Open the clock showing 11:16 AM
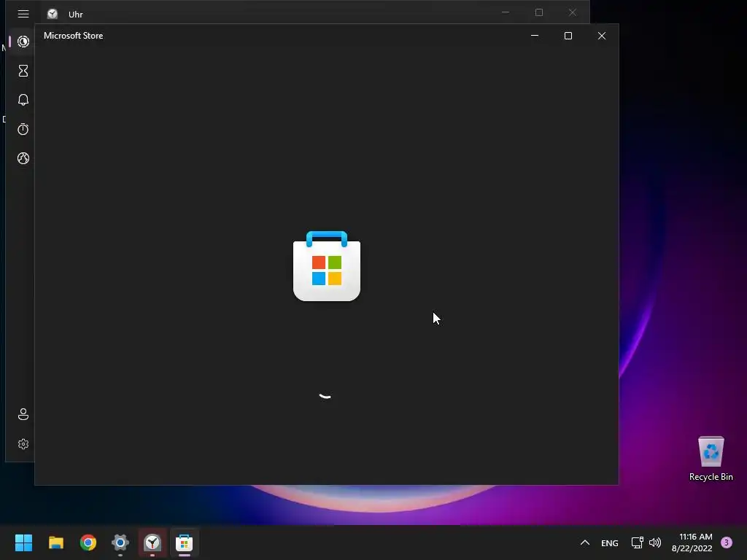Viewport: 747px width, 560px height. pos(692,542)
